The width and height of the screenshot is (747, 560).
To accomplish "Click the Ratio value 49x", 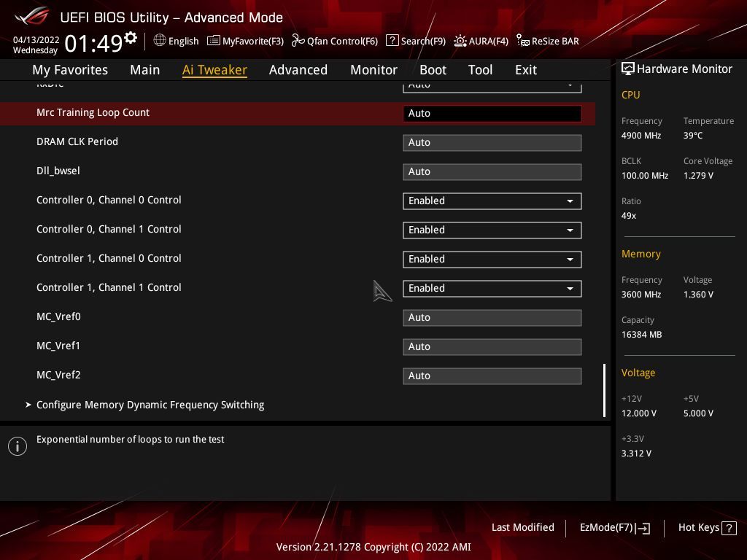I will click(629, 216).
